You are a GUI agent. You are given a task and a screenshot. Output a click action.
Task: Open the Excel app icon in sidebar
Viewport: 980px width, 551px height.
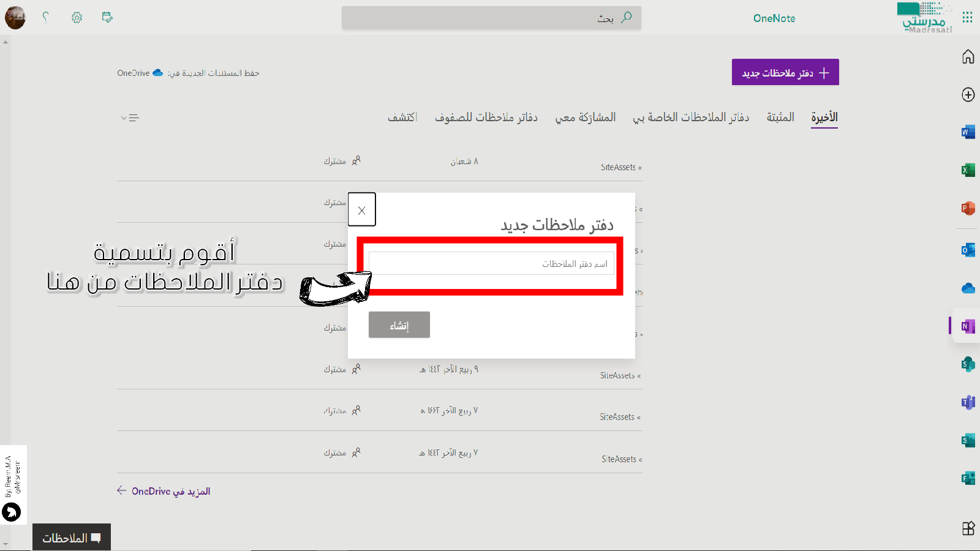pos(968,170)
